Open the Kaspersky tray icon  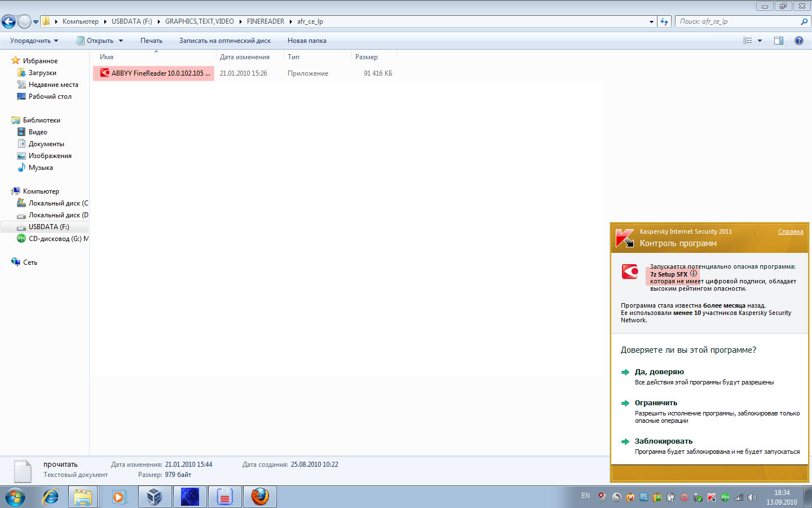[712, 497]
